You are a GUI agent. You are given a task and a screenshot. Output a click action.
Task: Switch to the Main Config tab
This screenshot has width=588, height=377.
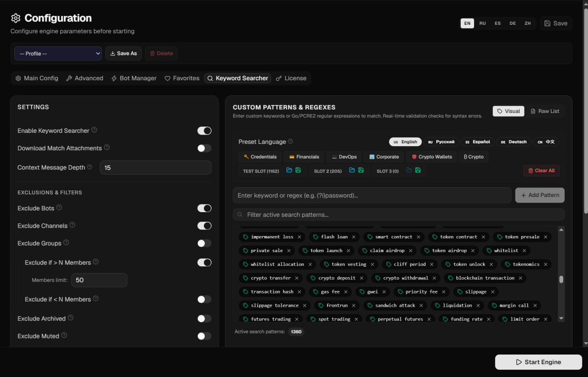37,78
